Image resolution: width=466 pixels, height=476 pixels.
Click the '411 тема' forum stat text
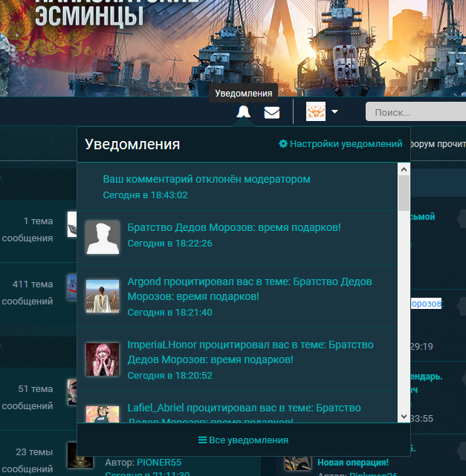click(33, 284)
